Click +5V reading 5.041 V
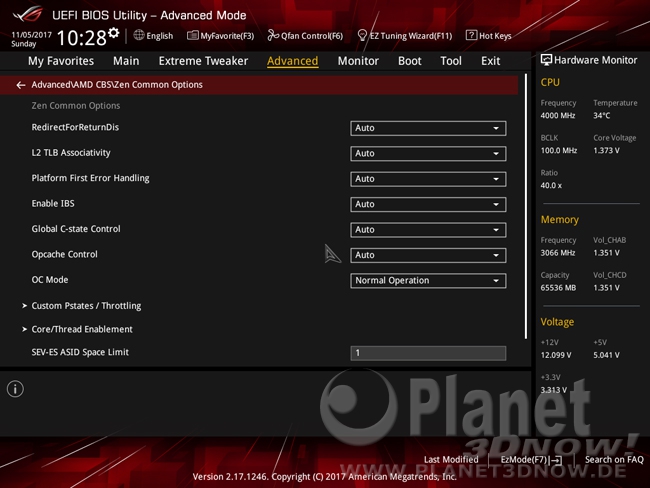This screenshot has width=650, height=488. coord(606,355)
